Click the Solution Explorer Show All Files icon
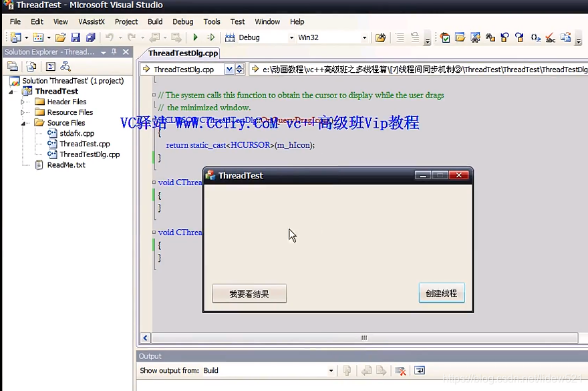Screen dimensions: 588x391 click(31, 66)
